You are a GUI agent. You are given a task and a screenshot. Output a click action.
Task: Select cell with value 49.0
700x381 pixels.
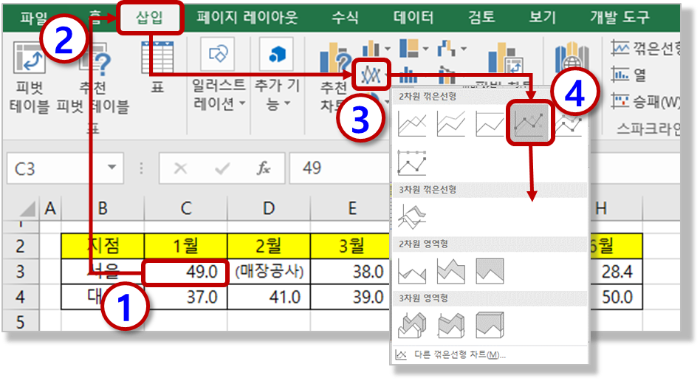point(186,272)
